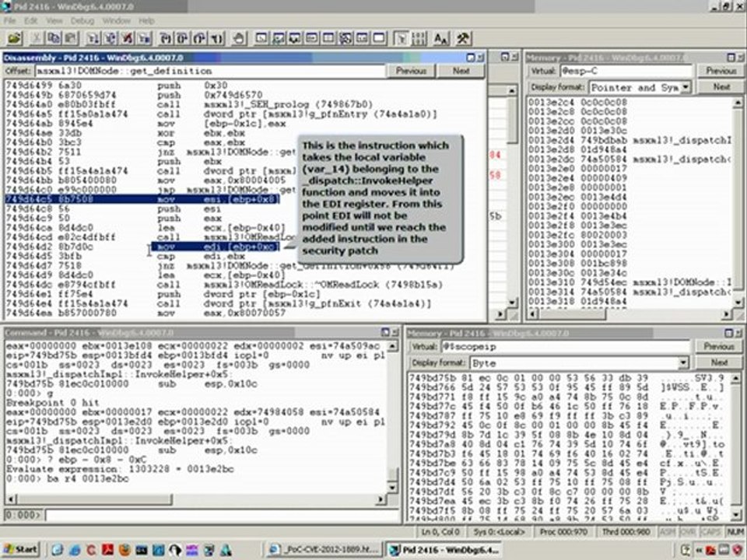Image resolution: width=747 pixels, height=560 pixels.
Task: Click the 'Proc 000:970' status bar entry
Action: (x=563, y=531)
